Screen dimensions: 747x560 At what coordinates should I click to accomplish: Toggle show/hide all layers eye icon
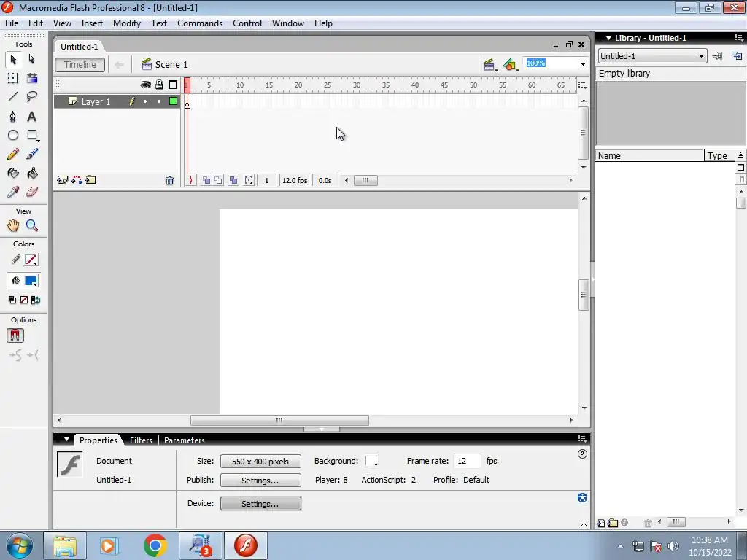click(x=145, y=85)
